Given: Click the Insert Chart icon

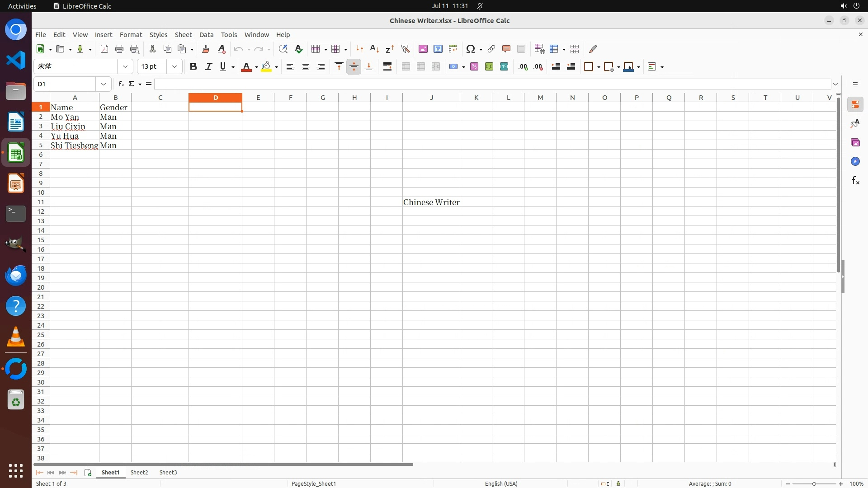Looking at the screenshot, I should pos(438,49).
